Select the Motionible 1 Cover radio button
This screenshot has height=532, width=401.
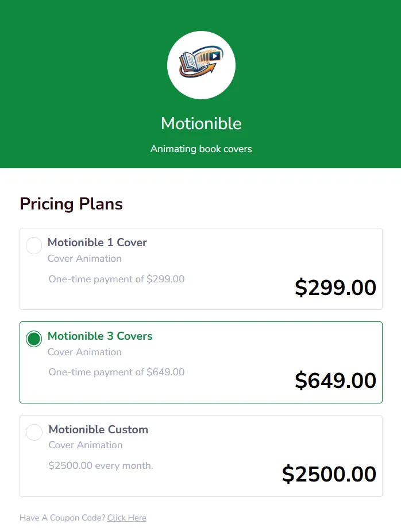point(34,246)
